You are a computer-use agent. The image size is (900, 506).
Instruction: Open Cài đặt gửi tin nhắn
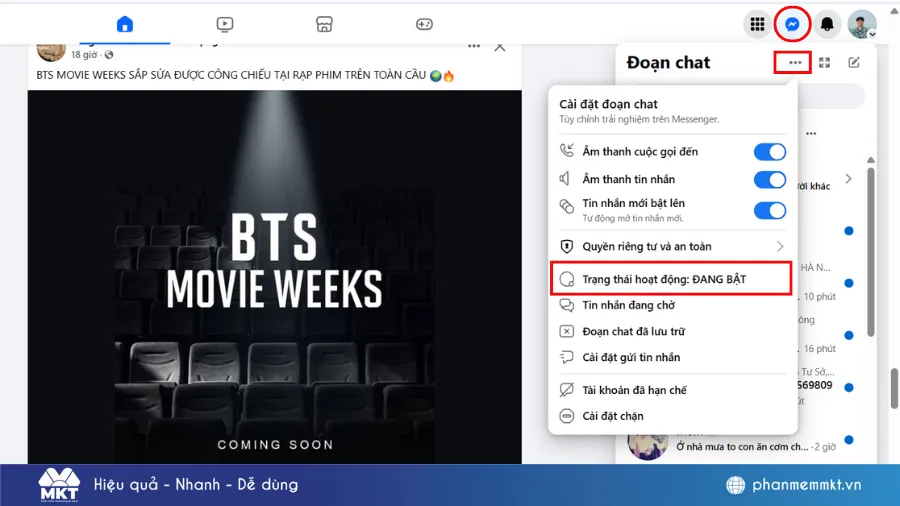pyautogui.click(x=673, y=357)
